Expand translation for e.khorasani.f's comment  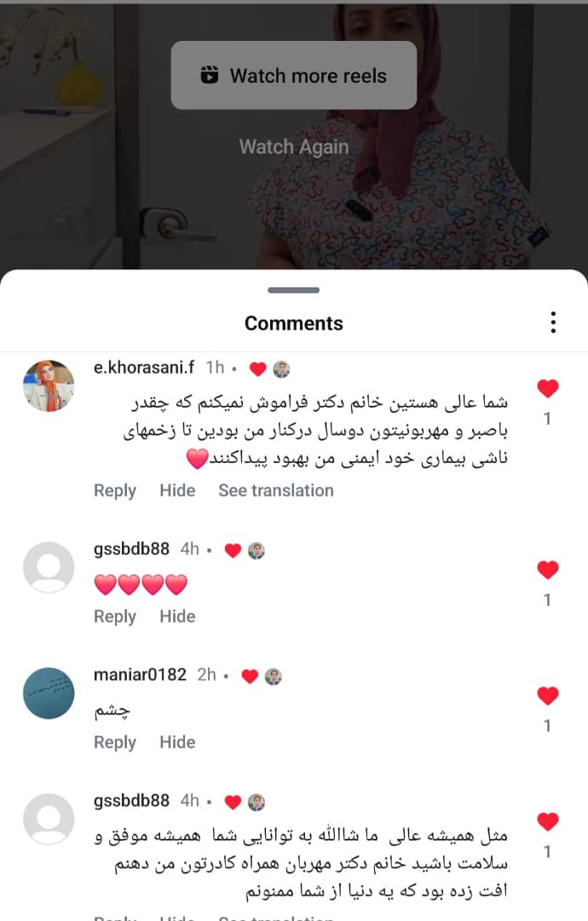(276, 490)
